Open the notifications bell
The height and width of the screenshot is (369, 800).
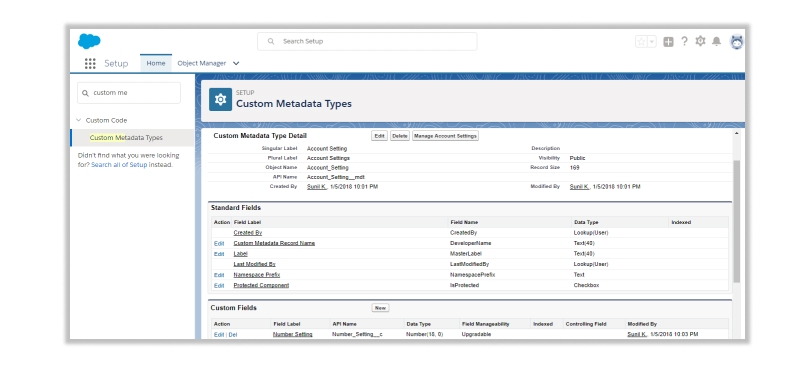point(716,41)
